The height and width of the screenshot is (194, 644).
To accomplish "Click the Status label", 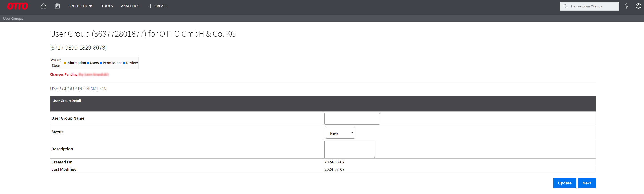I will (57, 132).
